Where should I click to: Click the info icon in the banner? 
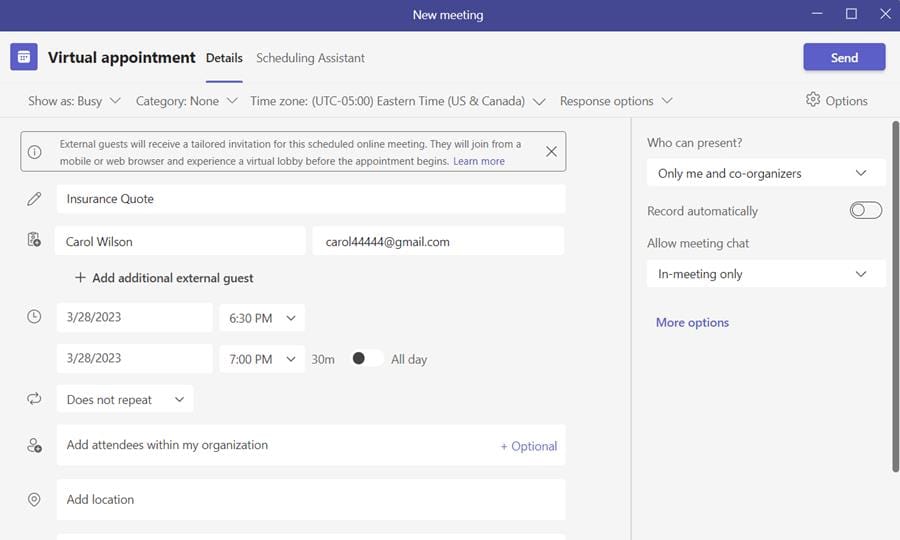click(34, 152)
